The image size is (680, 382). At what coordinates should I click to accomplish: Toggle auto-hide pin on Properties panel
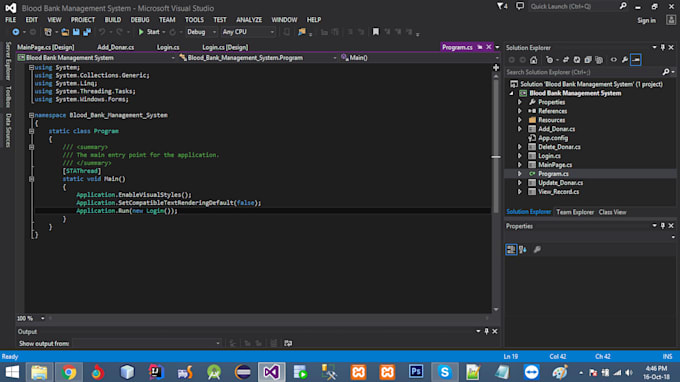[663, 226]
